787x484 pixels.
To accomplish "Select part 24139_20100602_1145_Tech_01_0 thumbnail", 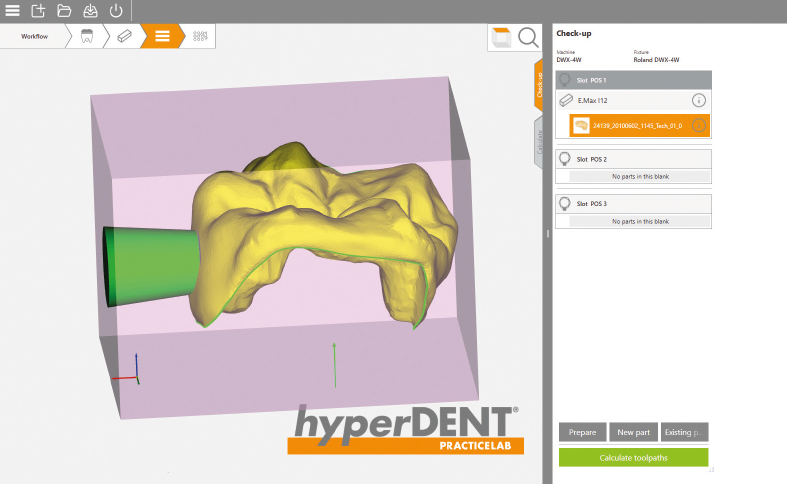I will pyautogui.click(x=580, y=126).
